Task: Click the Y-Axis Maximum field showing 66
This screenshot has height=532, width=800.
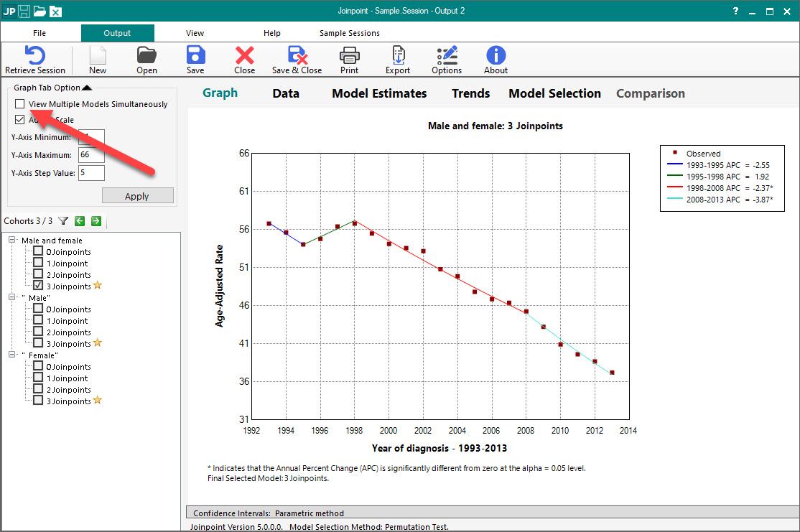Action: (91, 154)
